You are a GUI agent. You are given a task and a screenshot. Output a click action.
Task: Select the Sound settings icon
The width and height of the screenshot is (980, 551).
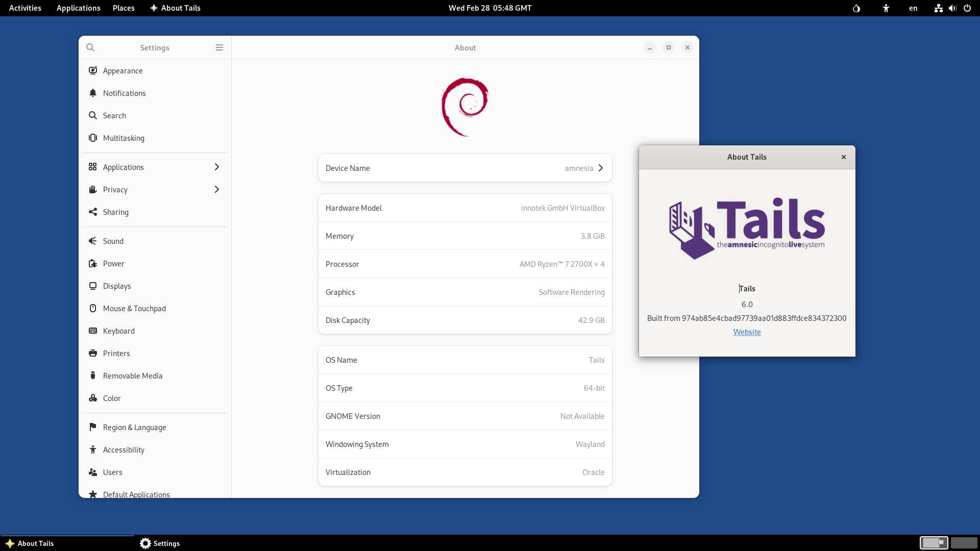(x=92, y=241)
